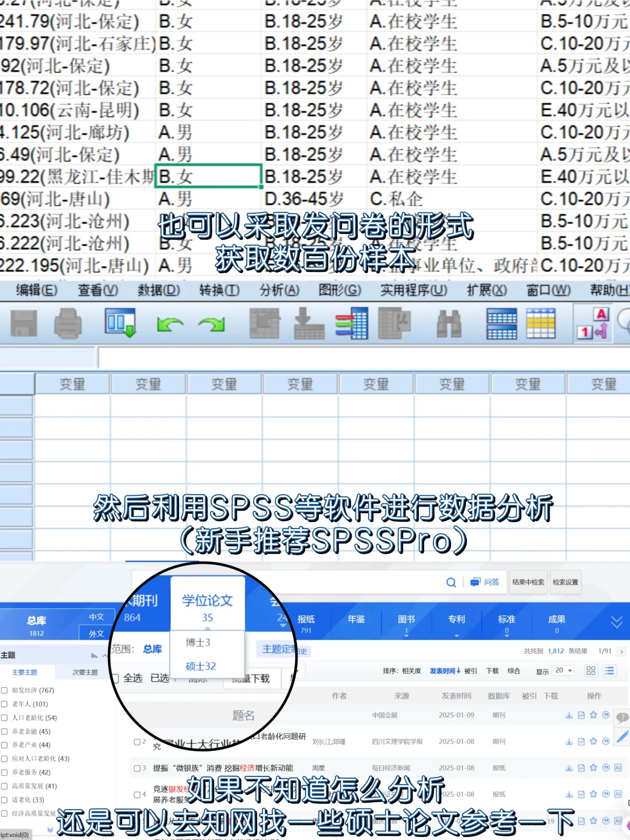Click Excel cell C.私企

click(395, 199)
